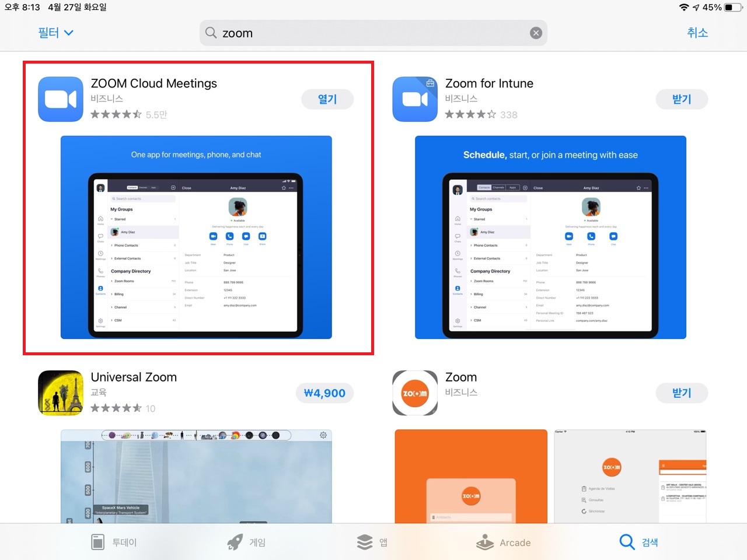Viewport: 747px width, 560px height.
Task: Switch to the Arcade tab
Action: (503, 542)
